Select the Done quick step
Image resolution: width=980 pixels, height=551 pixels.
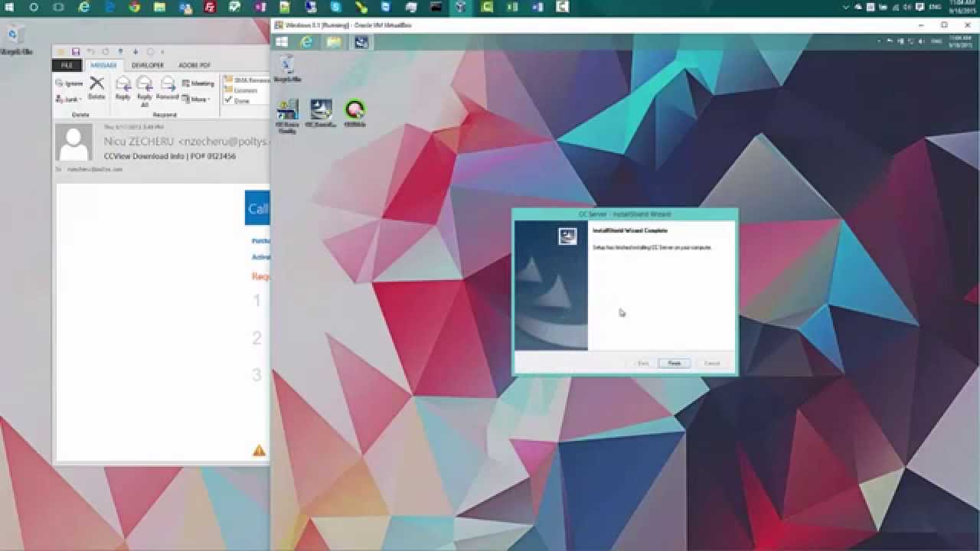(237, 101)
